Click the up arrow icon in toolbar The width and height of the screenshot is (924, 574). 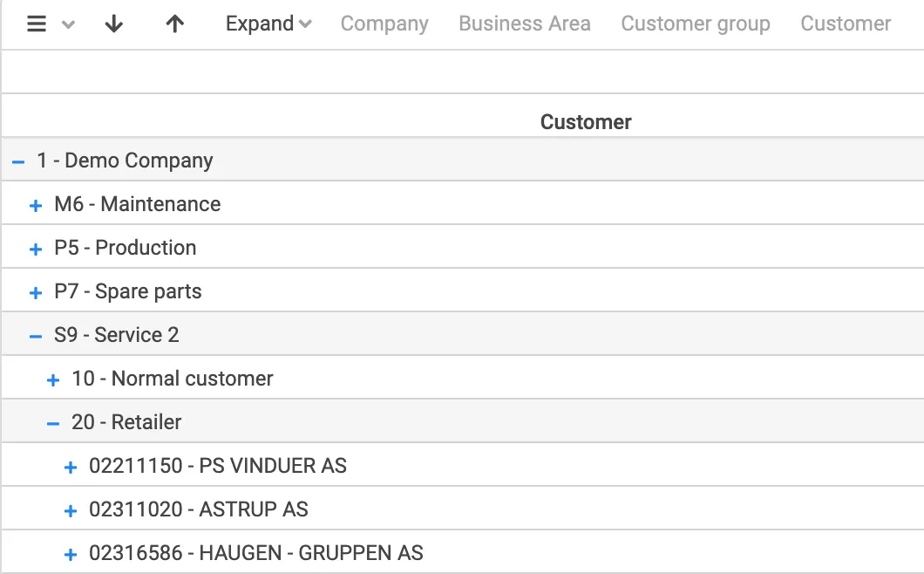pos(175,24)
